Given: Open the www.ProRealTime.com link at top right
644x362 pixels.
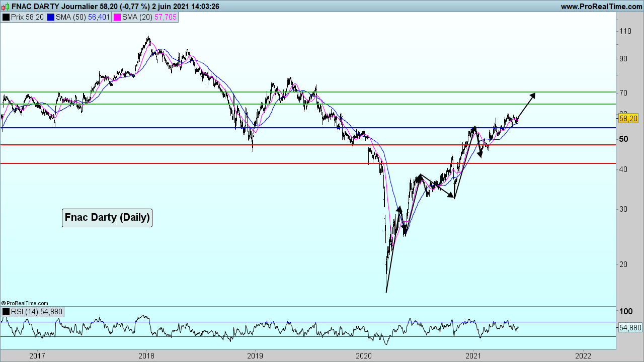Looking at the screenshot, I should (601, 7).
